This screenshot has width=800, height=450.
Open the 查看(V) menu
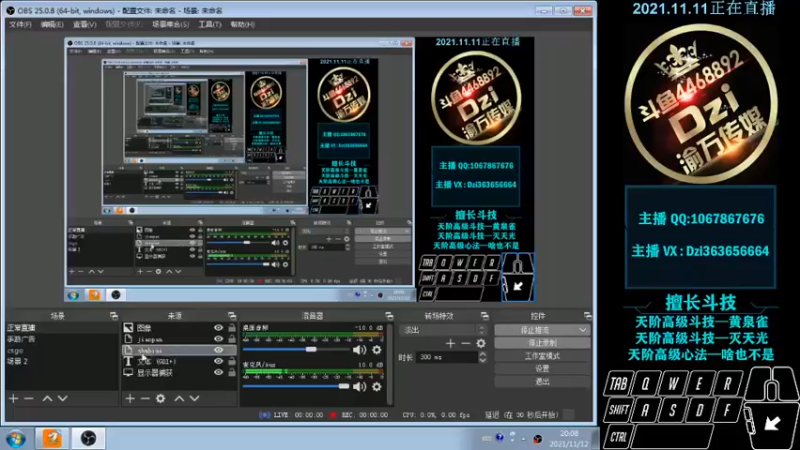[x=84, y=24]
